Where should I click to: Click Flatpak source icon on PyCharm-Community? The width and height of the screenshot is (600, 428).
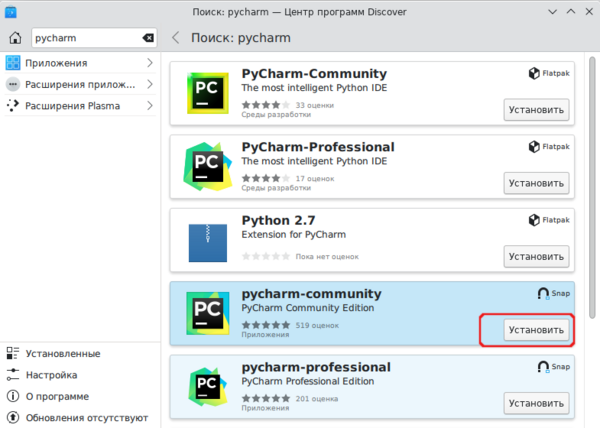[x=534, y=73]
